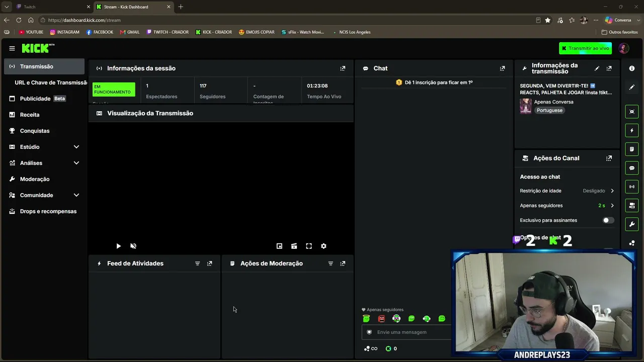Open the TWITCH - CRIADOR bookmark
Image resolution: width=644 pixels, height=362 pixels.
(168, 32)
